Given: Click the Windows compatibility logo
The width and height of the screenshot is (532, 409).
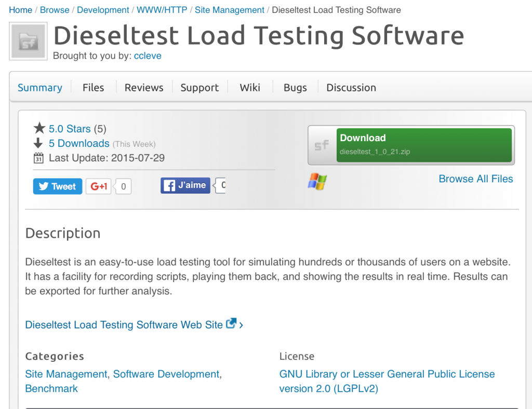Looking at the screenshot, I should click(317, 182).
